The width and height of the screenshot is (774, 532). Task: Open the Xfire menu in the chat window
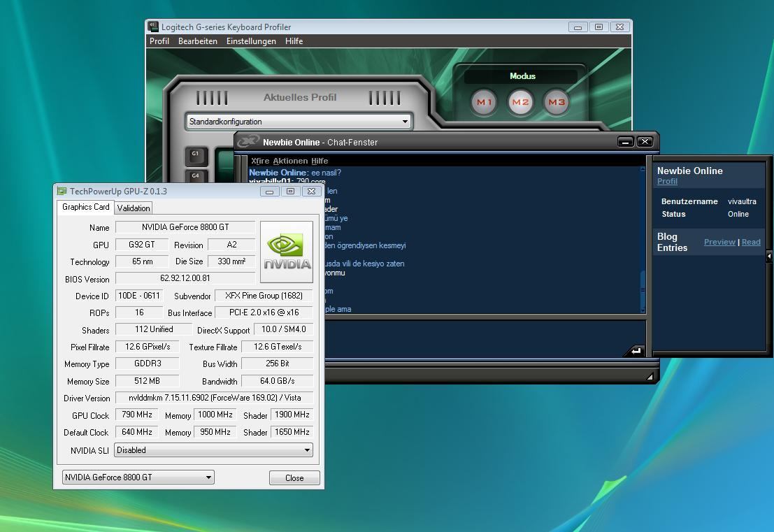(x=260, y=161)
